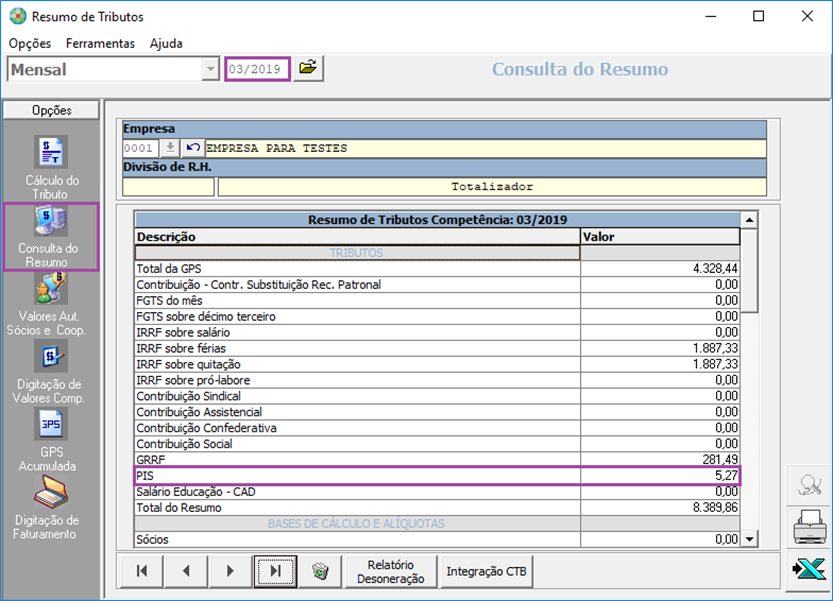Click the 03/2019 competence date field
Screen dimensions: 833x601
click(257, 69)
